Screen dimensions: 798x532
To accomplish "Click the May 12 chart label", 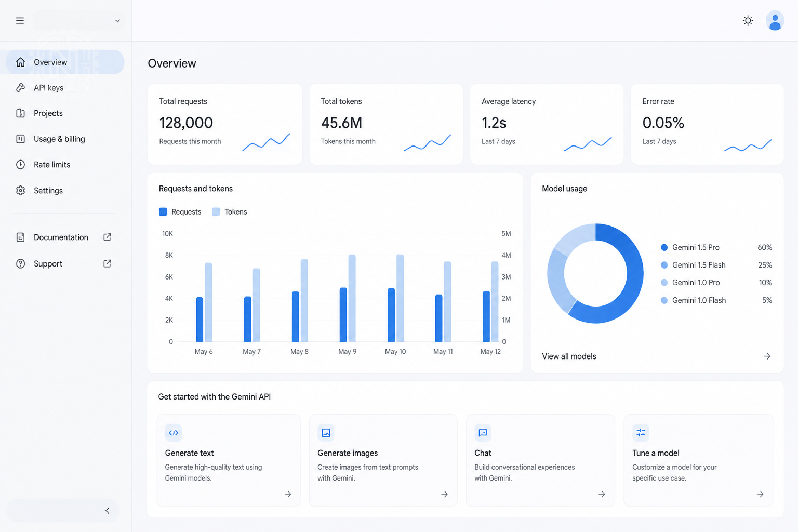I will point(490,352).
